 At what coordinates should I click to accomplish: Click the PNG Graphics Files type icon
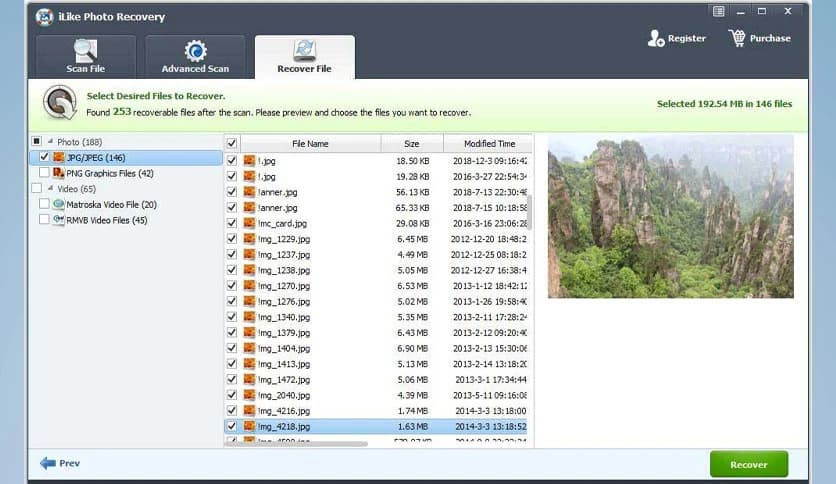(x=59, y=173)
